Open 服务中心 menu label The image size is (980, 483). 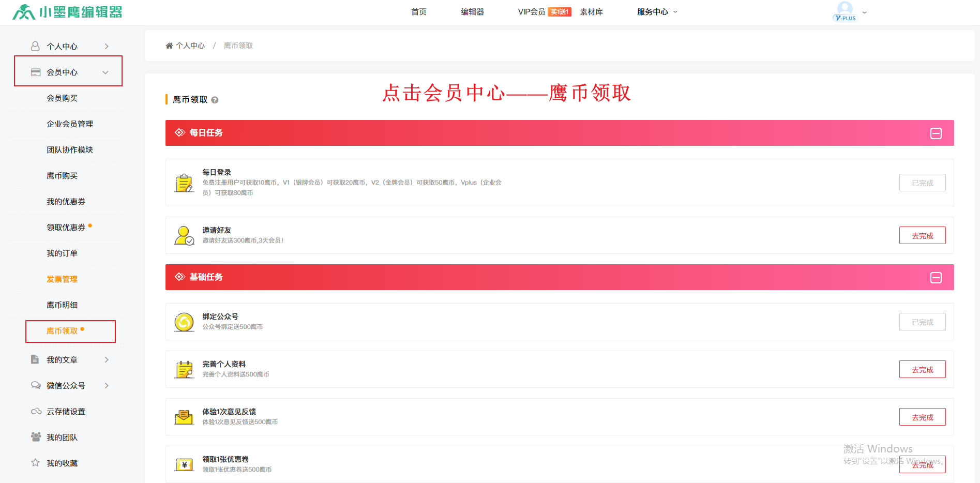pos(653,12)
